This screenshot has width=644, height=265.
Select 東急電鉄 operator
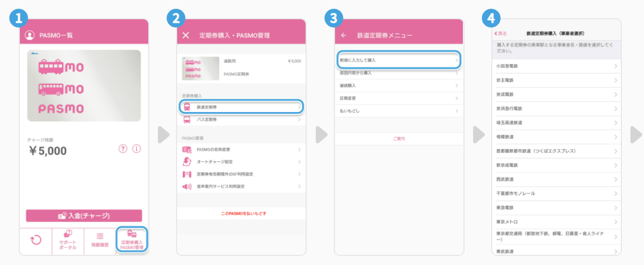(556, 207)
